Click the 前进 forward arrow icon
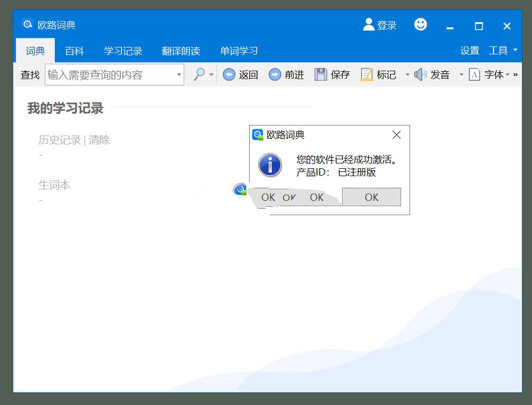 click(x=274, y=75)
